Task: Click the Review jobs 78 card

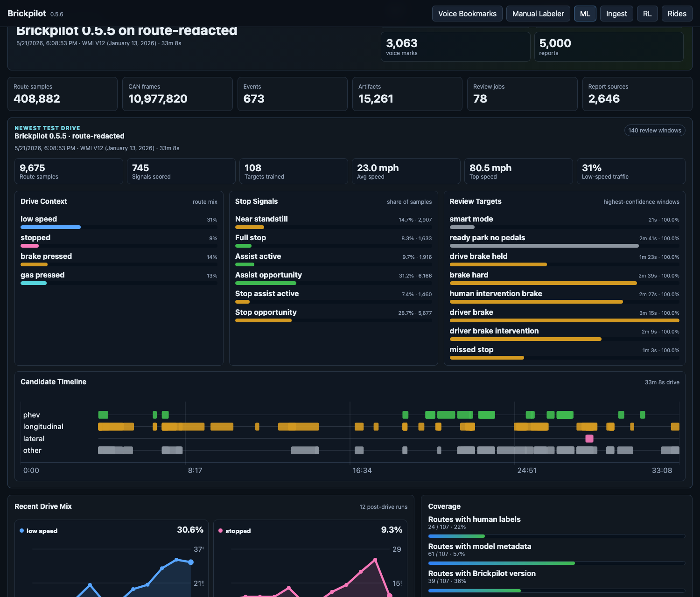Action: 522,94
